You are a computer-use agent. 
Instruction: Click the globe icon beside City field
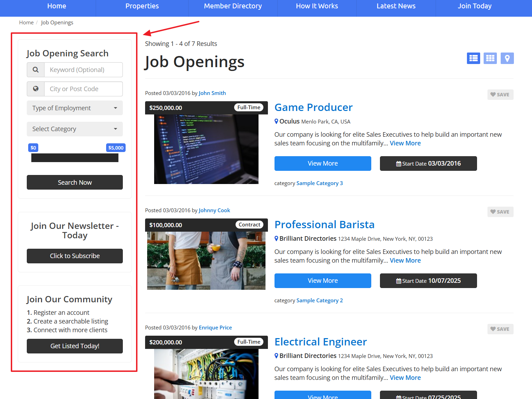click(35, 89)
